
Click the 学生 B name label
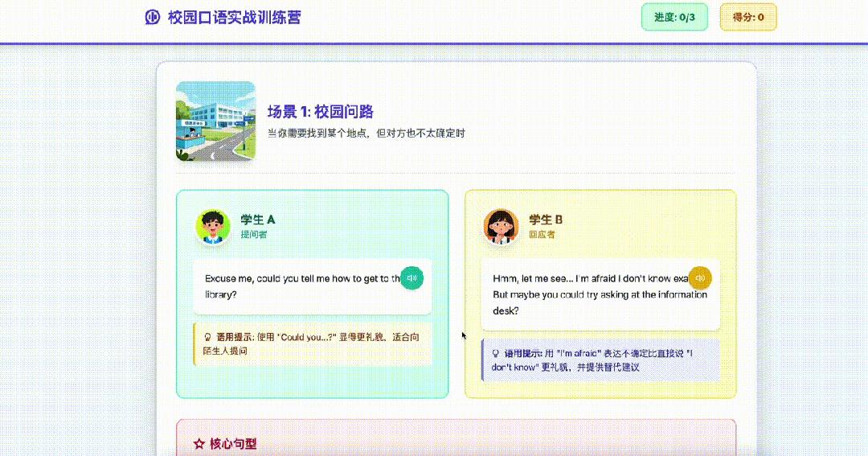pos(546,220)
